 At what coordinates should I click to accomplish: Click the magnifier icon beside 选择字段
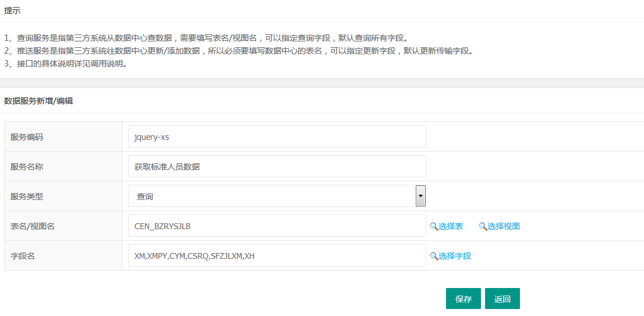coord(433,256)
